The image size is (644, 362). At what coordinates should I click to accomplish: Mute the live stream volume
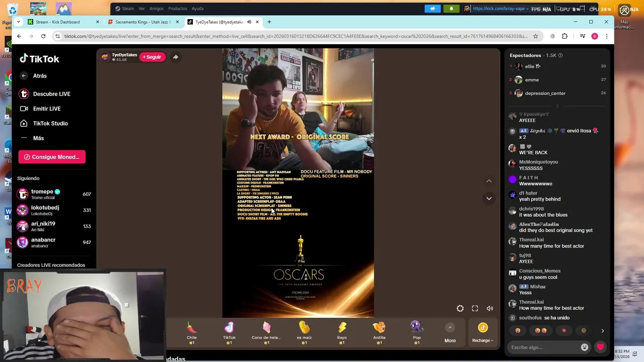point(490,308)
